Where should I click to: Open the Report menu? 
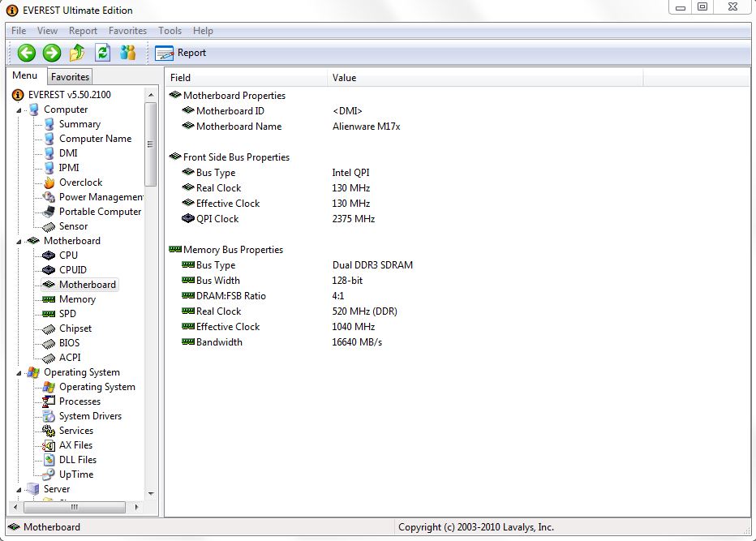pos(83,31)
